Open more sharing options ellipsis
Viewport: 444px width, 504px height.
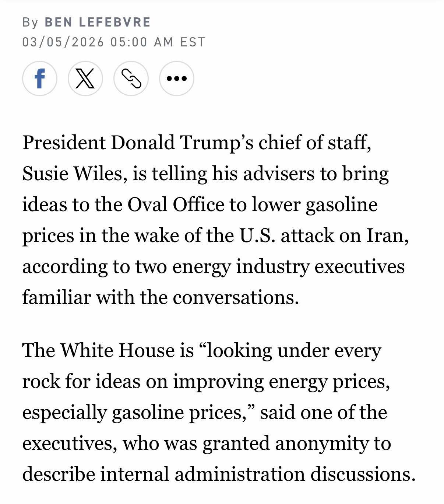pos(176,78)
